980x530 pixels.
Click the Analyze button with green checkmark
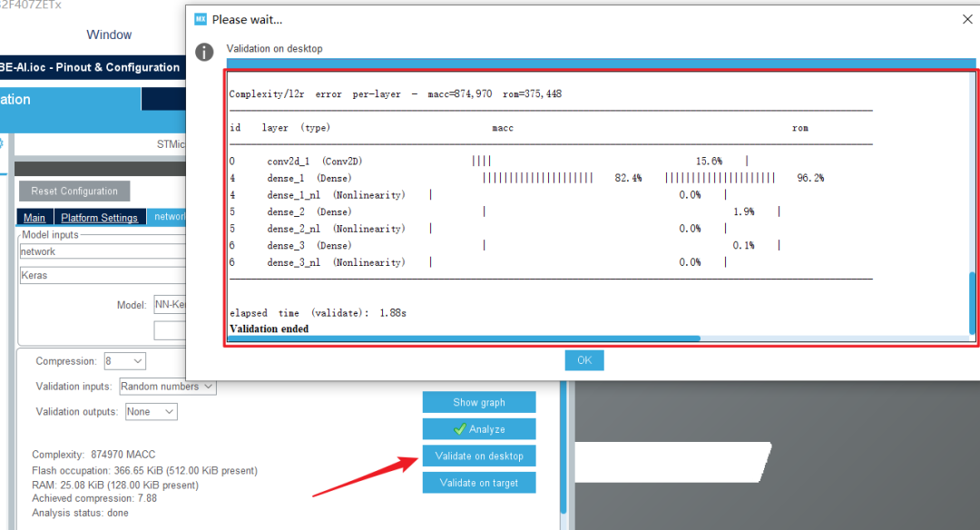[x=479, y=429]
